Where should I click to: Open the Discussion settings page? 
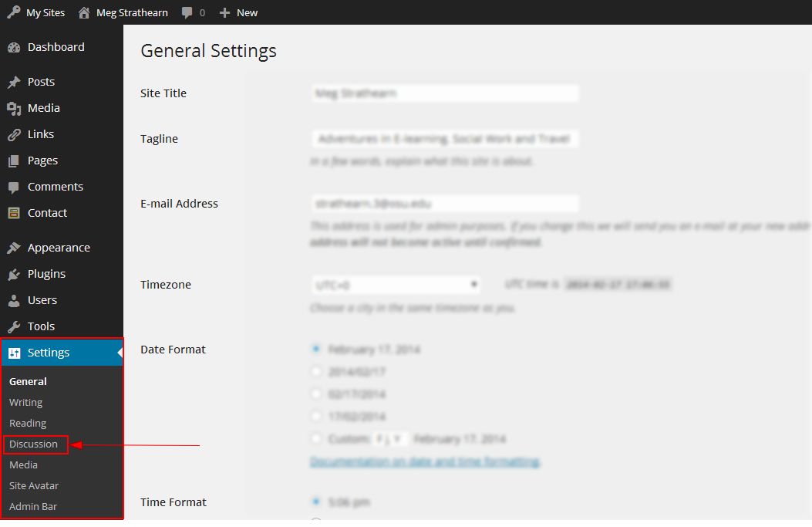click(34, 444)
